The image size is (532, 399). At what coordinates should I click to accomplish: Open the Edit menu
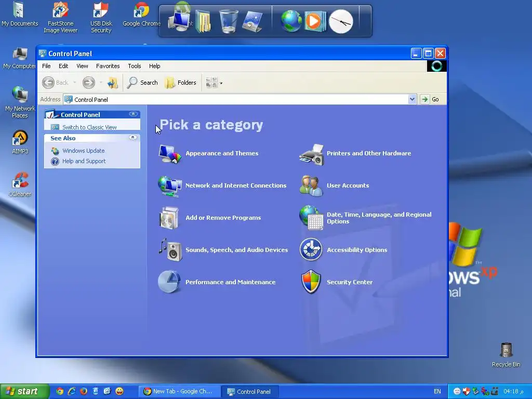click(x=63, y=66)
